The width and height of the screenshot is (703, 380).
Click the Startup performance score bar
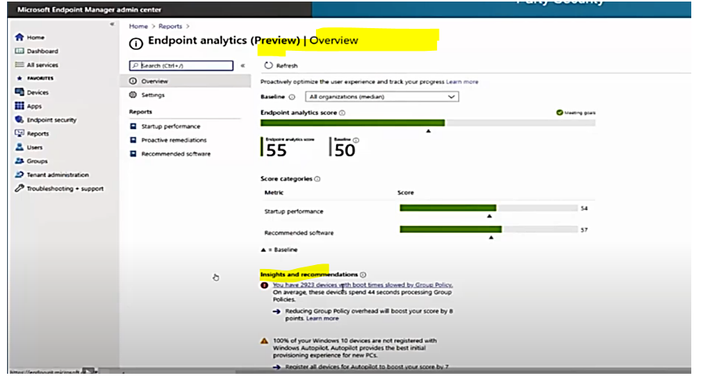489,208
